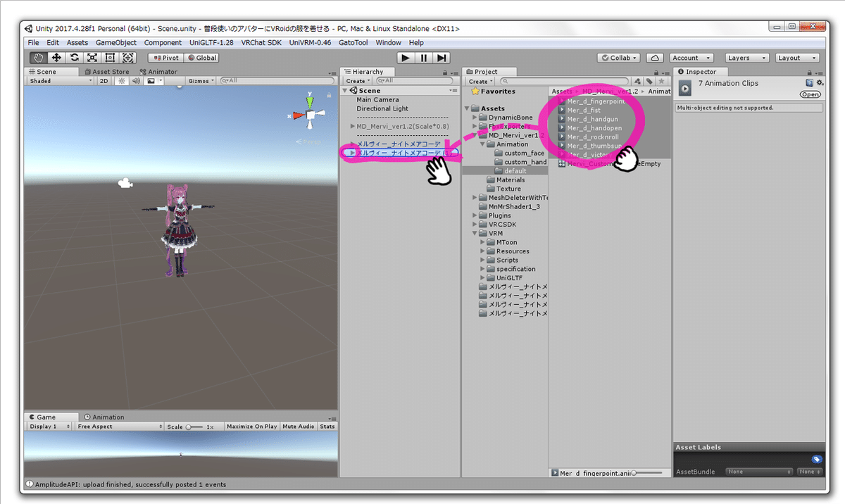Image resolution: width=845 pixels, height=504 pixels.
Task: Click the Inspector help book icon
Action: (x=810, y=82)
